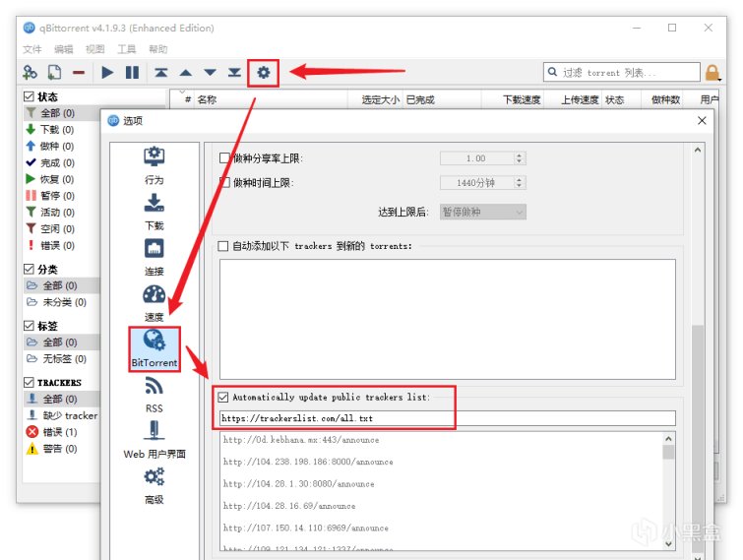Screen dimensions: 743x560
Task: Select 缺少 tracker filter item
Action: pyautogui.click(x=62, y=415)
